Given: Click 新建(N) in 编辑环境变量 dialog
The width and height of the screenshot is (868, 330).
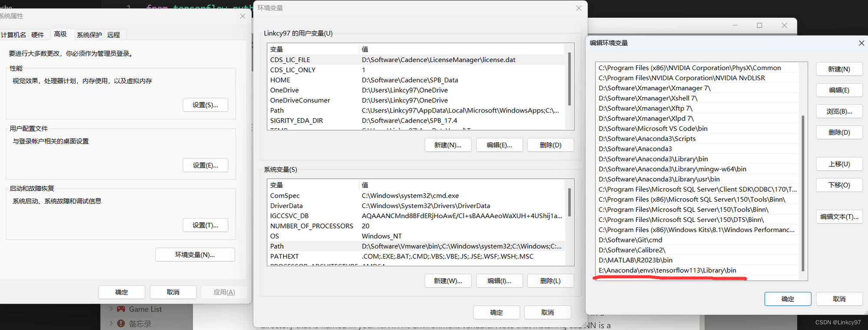Looking at the screenshot, I should (839, 69).
